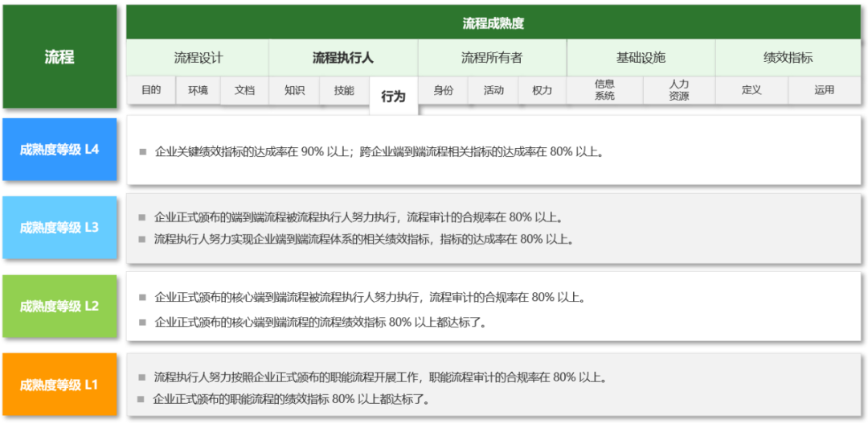Image resolution: width=868 pixels, height=424 pixels.
Task: Click the 流程所有者 category header
Action: 492,58
